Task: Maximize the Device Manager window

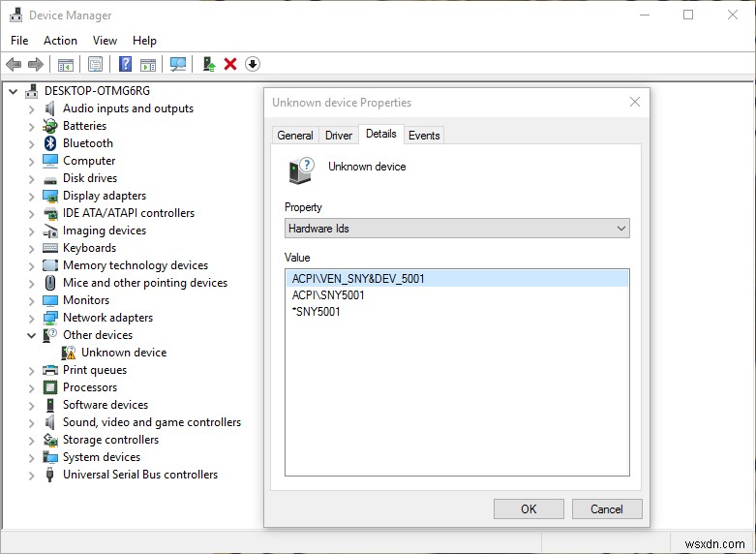Action: (688, 15)
